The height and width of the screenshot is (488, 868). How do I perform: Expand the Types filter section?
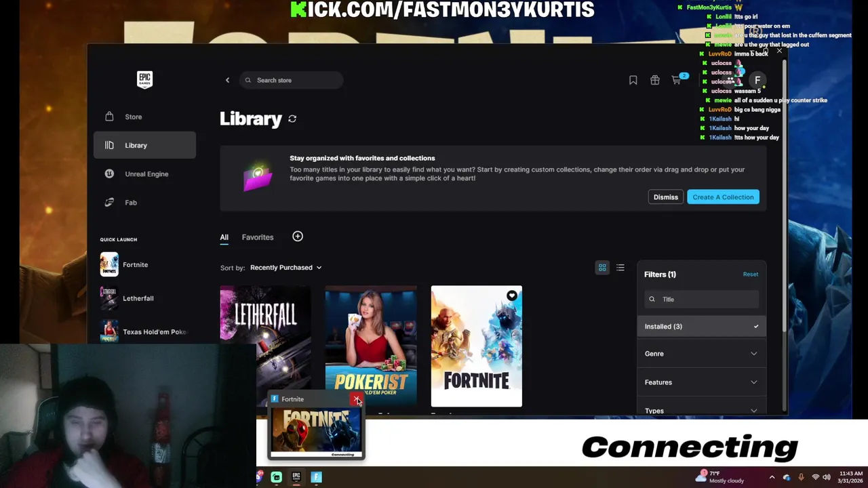[x=702, y=410]
